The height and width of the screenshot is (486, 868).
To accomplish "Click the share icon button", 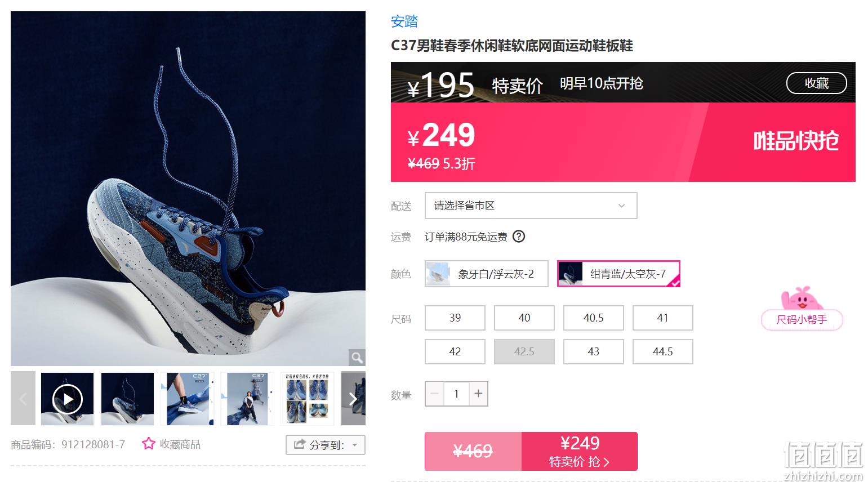I will (300, 444).
